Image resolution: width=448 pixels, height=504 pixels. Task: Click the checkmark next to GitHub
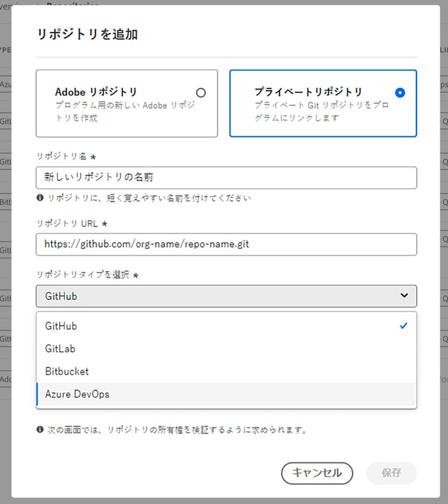(x=403, y=326)
